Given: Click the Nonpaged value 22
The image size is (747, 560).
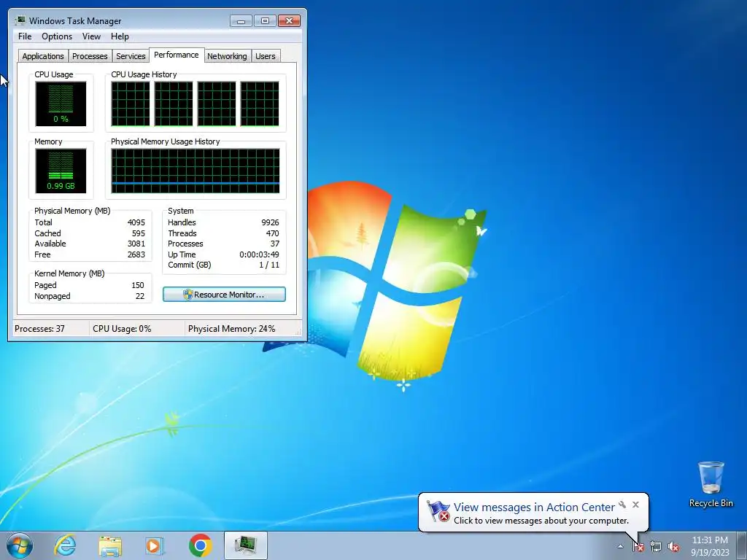Looking at the screenshot, I should (x=140, y=296).
